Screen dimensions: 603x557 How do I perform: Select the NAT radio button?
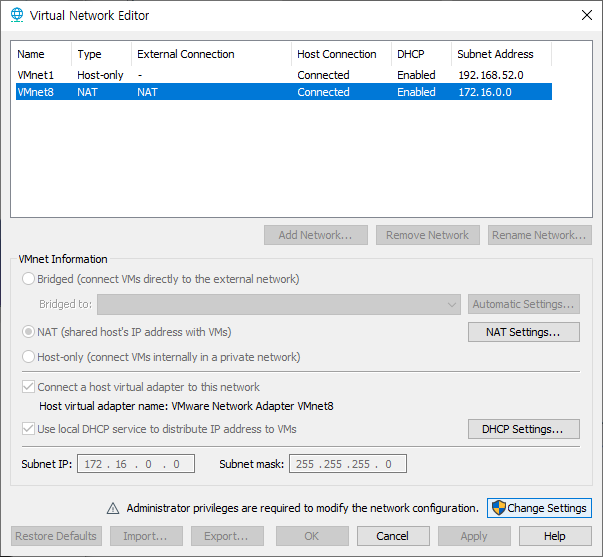[x=28, y=332]
